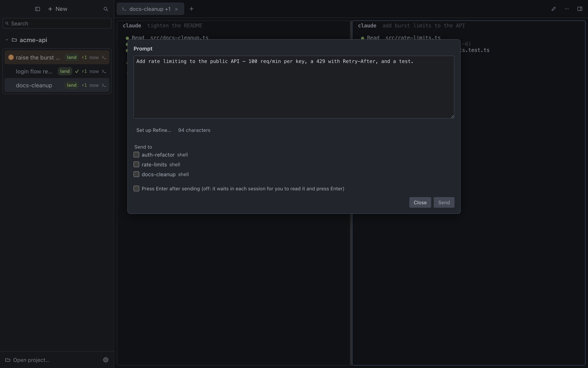Click Set up Refine... link
The image size is (588, 368).
154,130
